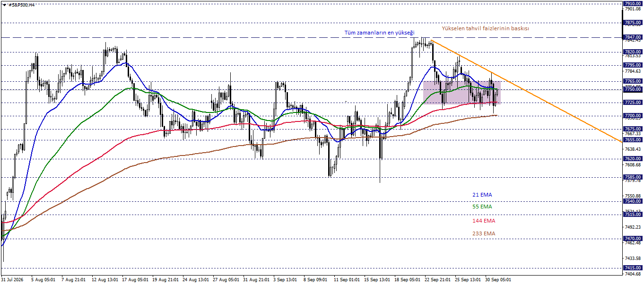Click the red '144 EMA' legend label
This screenshot has width=644, height=285.
pyautogui.click(x=484, y=221)
